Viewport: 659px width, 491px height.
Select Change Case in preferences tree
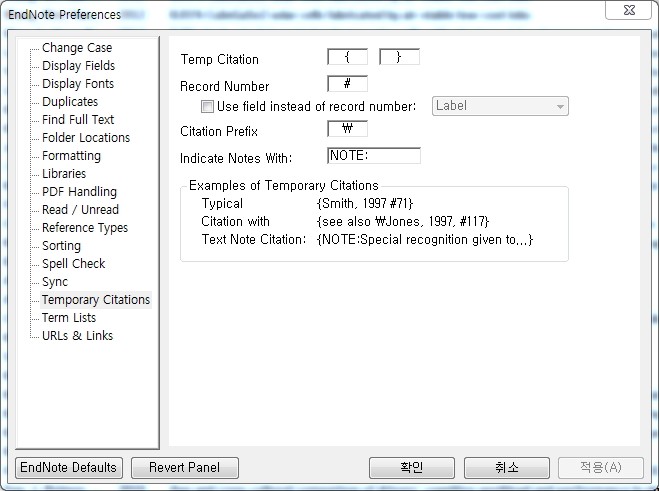[77, 48]
